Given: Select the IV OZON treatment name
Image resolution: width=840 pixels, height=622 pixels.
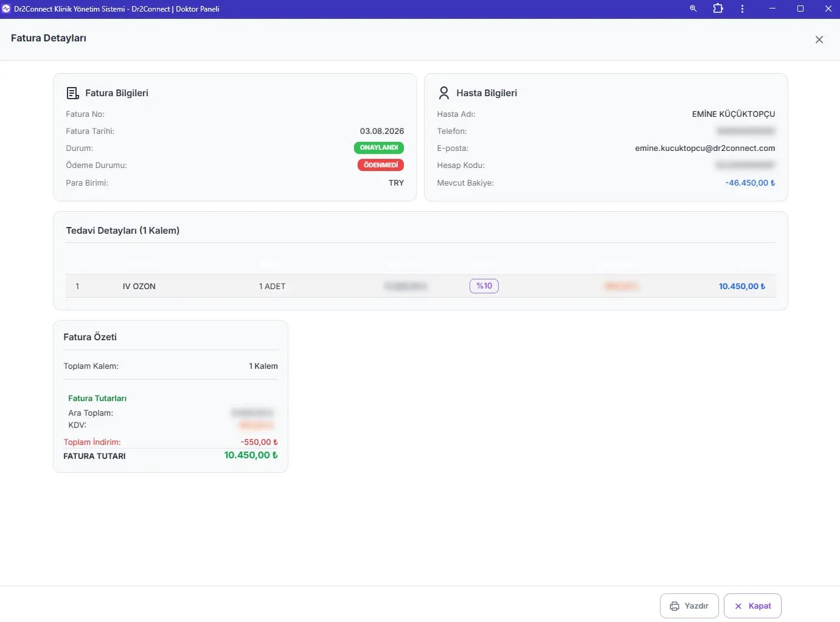Looking at the screenshot, I should coord(139,286).
